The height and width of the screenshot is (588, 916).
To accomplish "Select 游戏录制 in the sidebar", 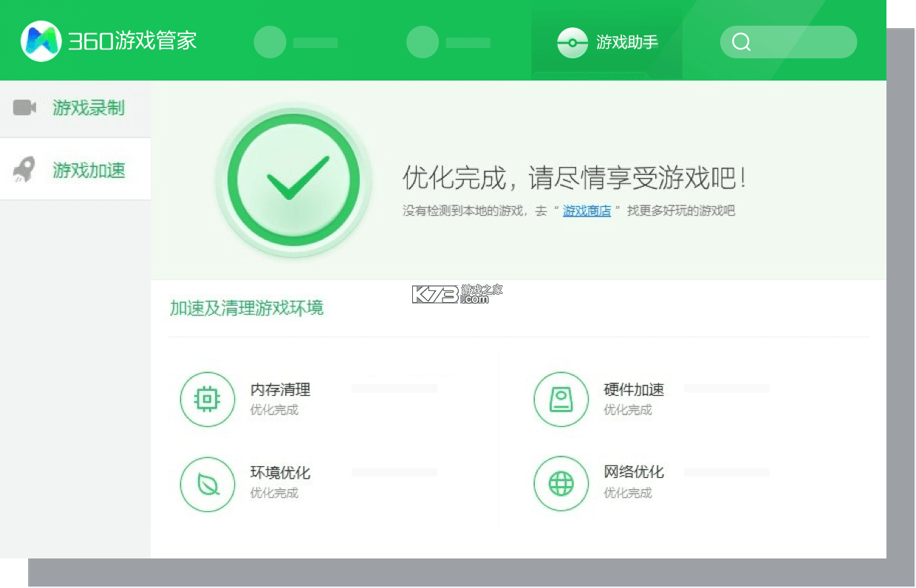I will pyautogui.click(x=75, y=108).
